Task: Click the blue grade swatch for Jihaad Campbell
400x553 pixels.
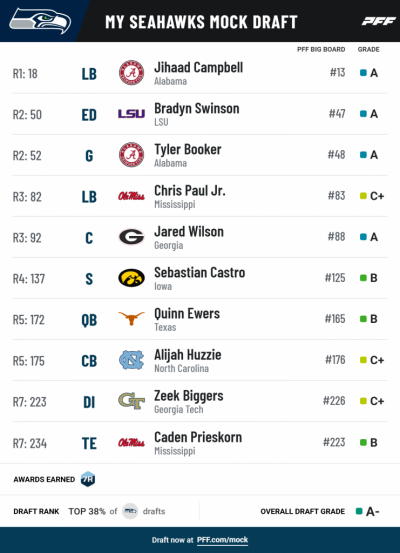Action: 363,73
